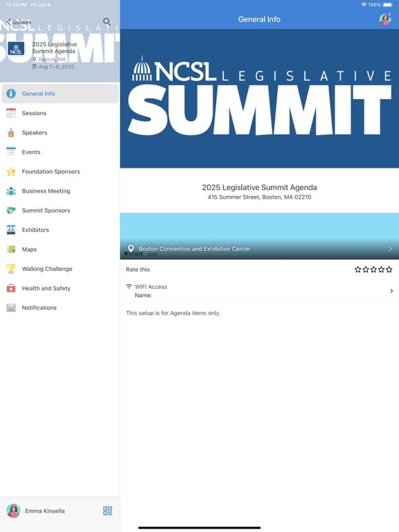Open the Business Meeting people icon
399x532 pixels.
[x=11, y=190]
